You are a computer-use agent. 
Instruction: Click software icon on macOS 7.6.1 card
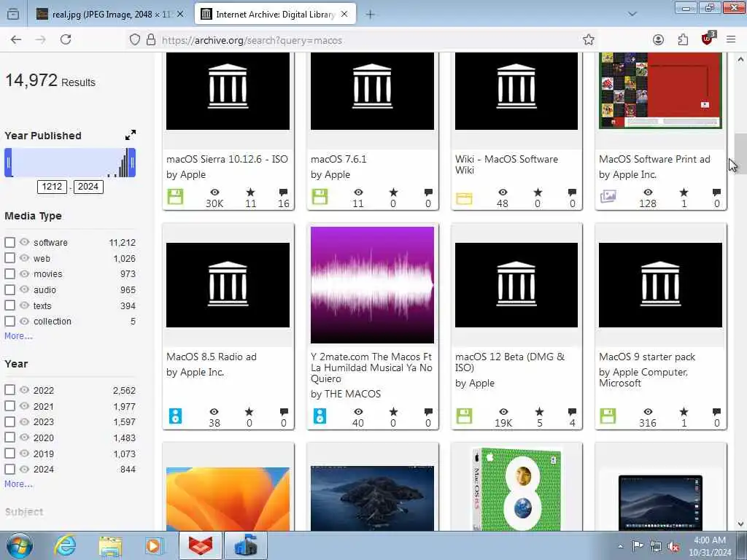[x=320, y=197]
